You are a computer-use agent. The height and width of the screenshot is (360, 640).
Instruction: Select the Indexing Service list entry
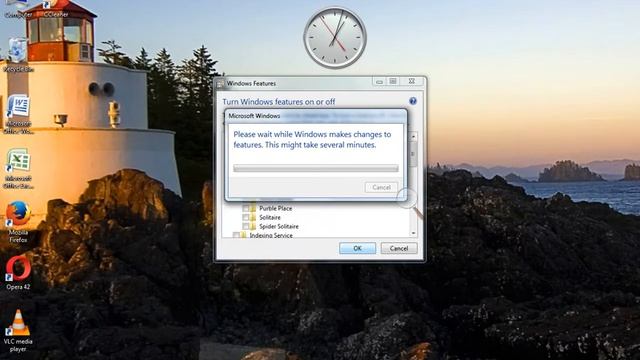click(271, 235)
